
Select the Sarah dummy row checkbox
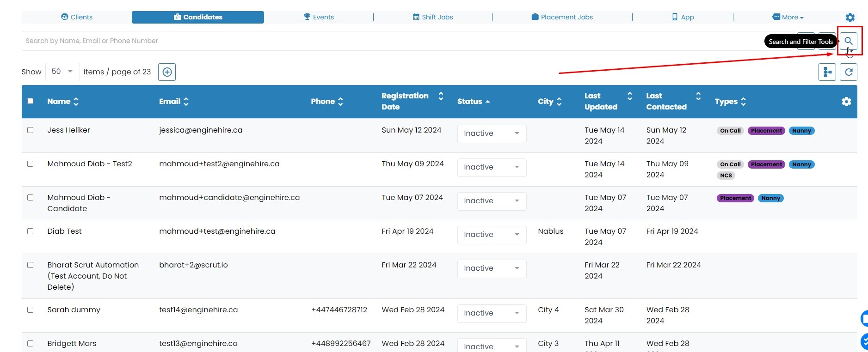(x=31, y=310)
